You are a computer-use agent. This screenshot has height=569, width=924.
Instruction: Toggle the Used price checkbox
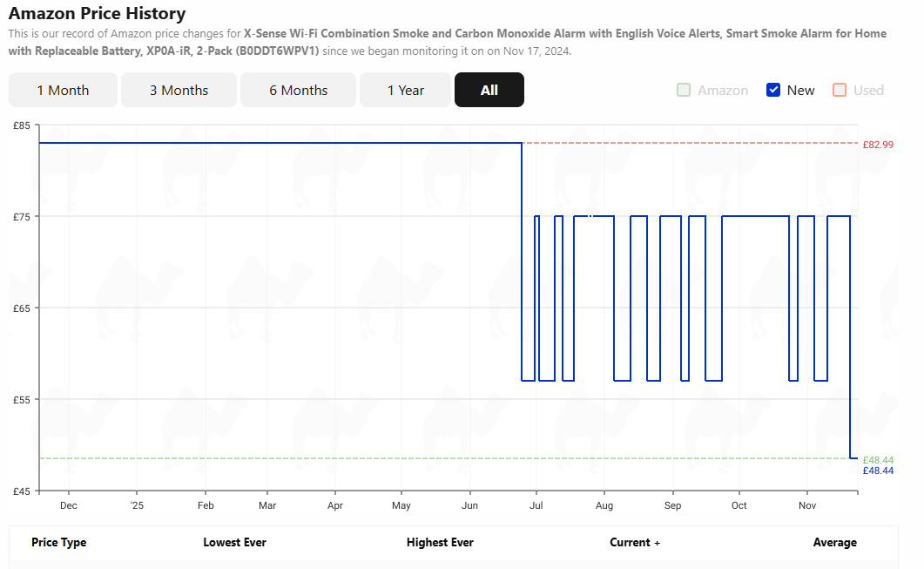pyautogui.click(x=840, y=91)
